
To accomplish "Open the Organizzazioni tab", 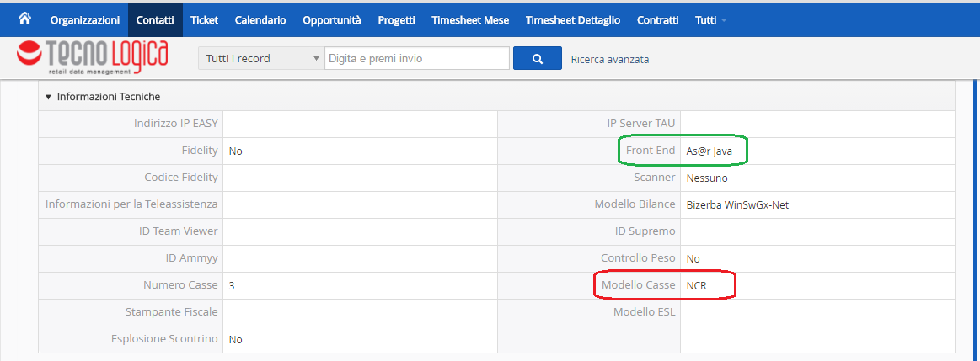I will pos(85,19).
